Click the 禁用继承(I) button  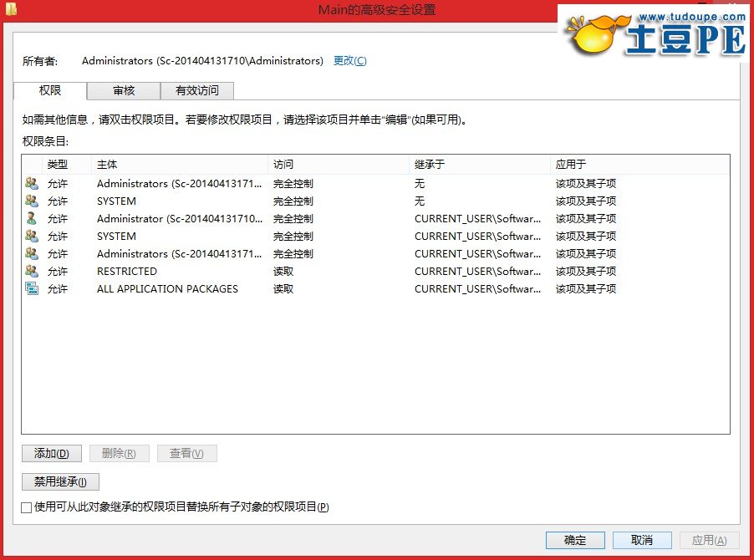pos(60,481)
